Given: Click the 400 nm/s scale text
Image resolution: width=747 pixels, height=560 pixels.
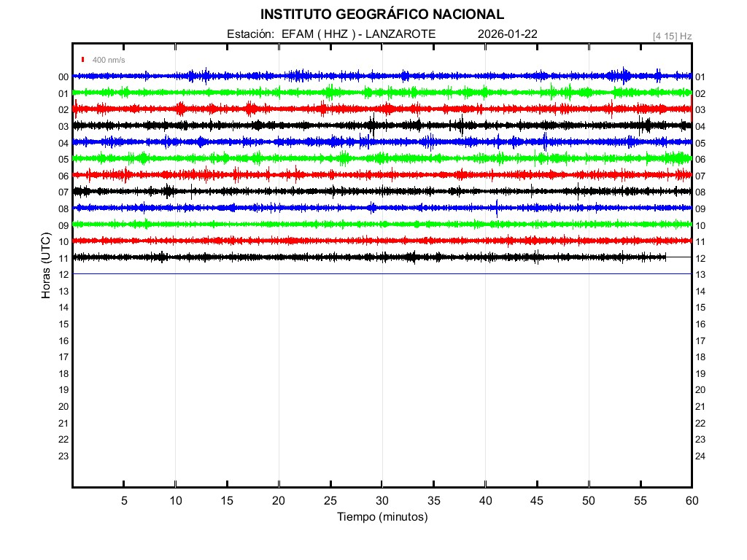Looking at the screenshot, I should pyautogui.click(x=109, y=60).
